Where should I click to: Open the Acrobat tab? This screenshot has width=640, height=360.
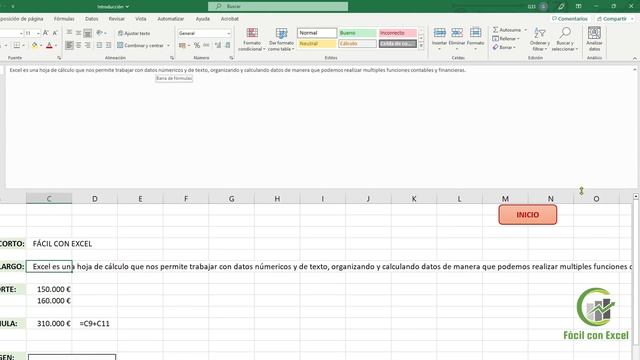(x=229, y=19)
